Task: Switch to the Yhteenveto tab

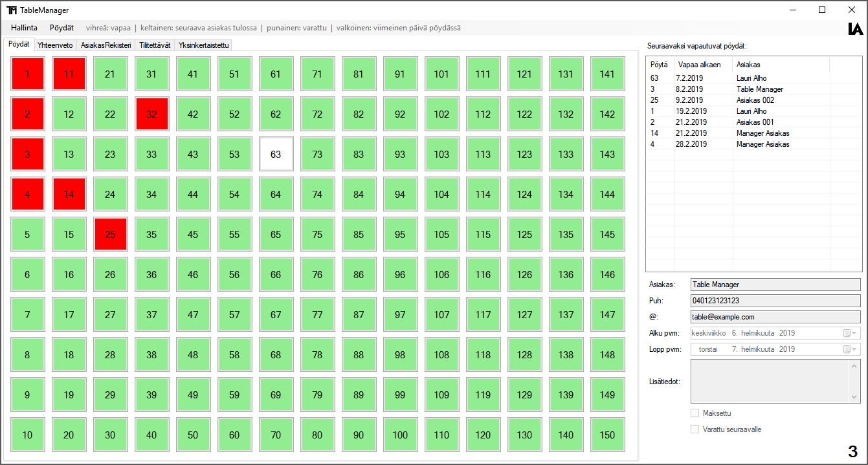Action: [x=55, y=45]
